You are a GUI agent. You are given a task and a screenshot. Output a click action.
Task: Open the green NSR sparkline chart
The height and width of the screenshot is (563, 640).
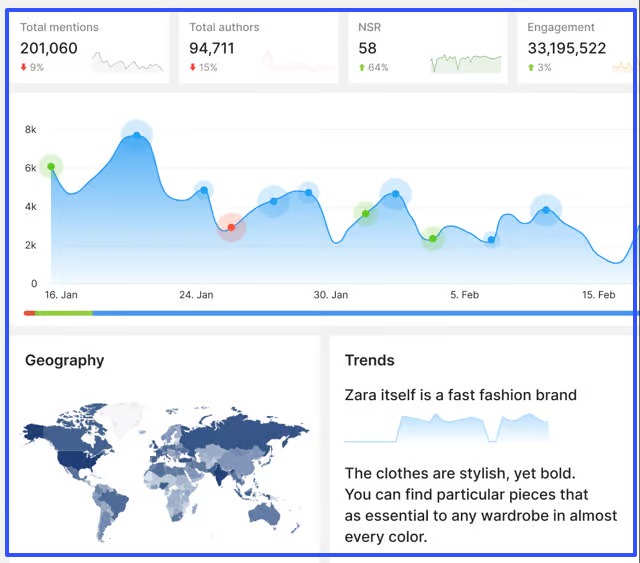click(466, 63)
